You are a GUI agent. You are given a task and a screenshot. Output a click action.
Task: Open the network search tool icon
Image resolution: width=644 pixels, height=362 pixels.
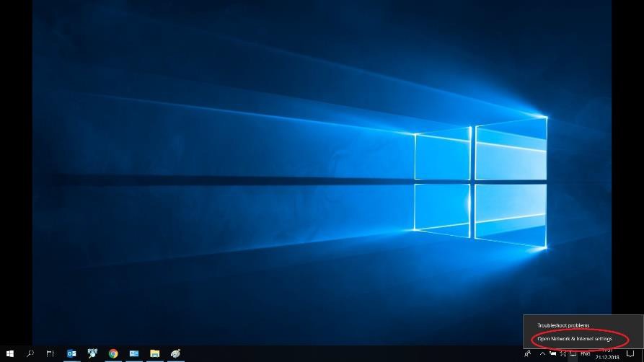click(x=92, y=353)
